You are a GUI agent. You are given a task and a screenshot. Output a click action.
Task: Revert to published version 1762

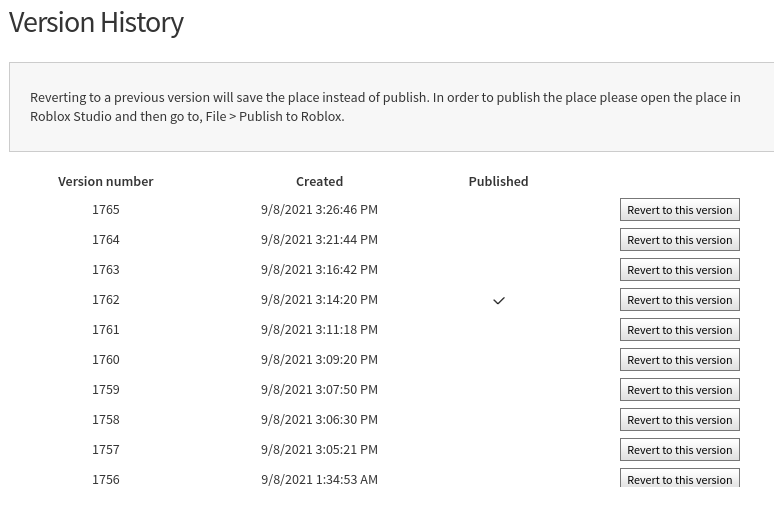pyautogui.click(x=680, y=300)
